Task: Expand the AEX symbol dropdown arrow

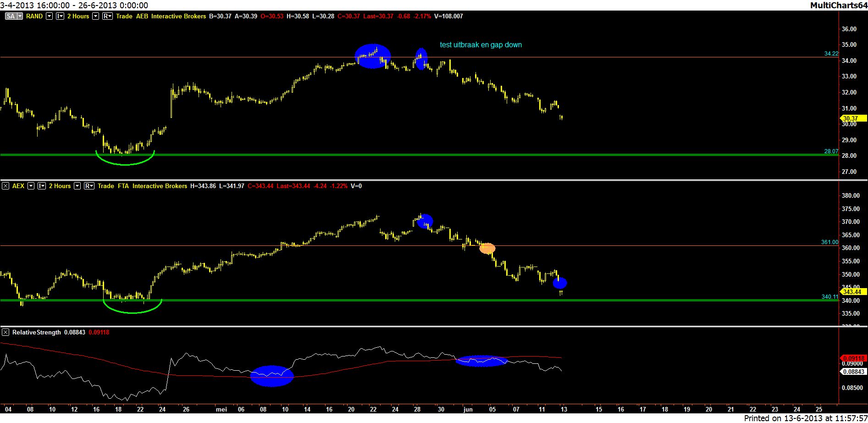Action: click(x=31, y=186)
